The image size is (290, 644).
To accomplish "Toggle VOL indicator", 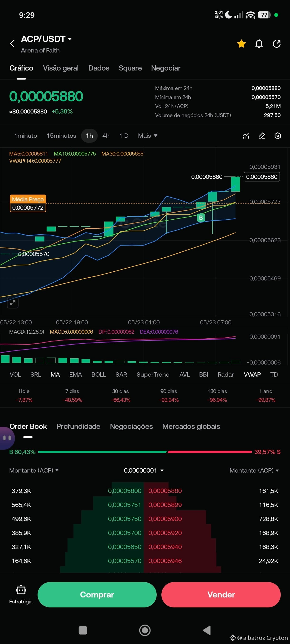I will click(15, 374).
